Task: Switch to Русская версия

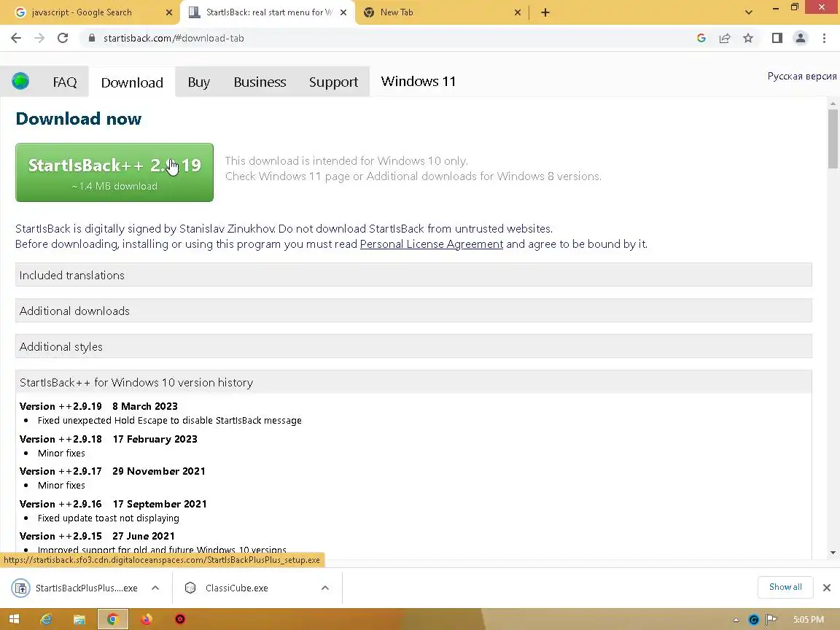Action: tap(801, 76)
